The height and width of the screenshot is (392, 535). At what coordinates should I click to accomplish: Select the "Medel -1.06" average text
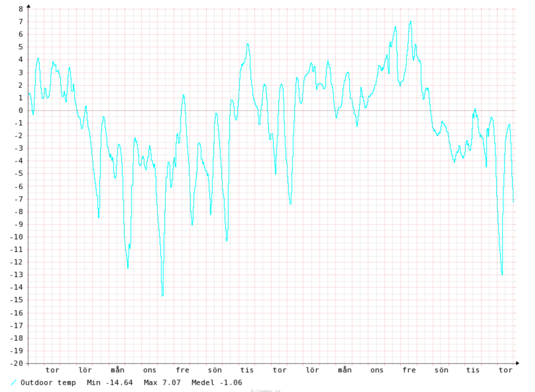pos(217,383)
